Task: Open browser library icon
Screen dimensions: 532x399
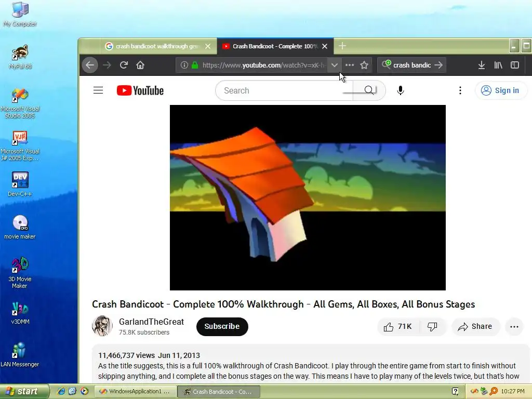Action: (x=498, y=65)
